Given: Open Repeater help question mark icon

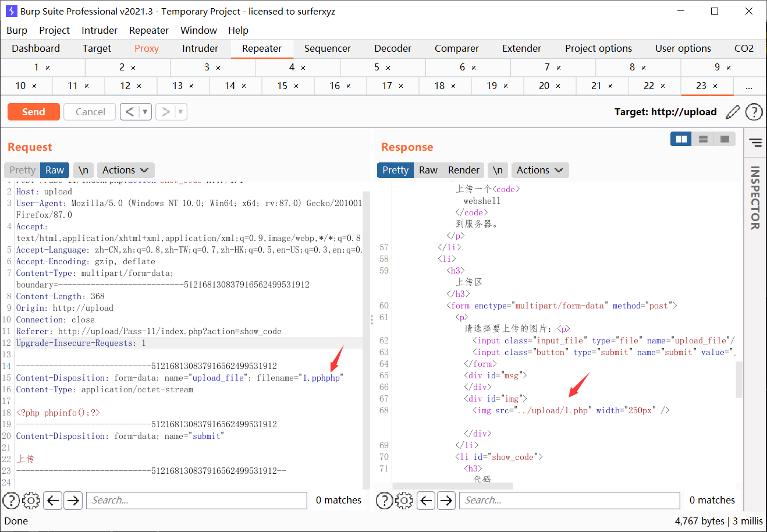Looking at the screenshot, I should coord(754,112).
